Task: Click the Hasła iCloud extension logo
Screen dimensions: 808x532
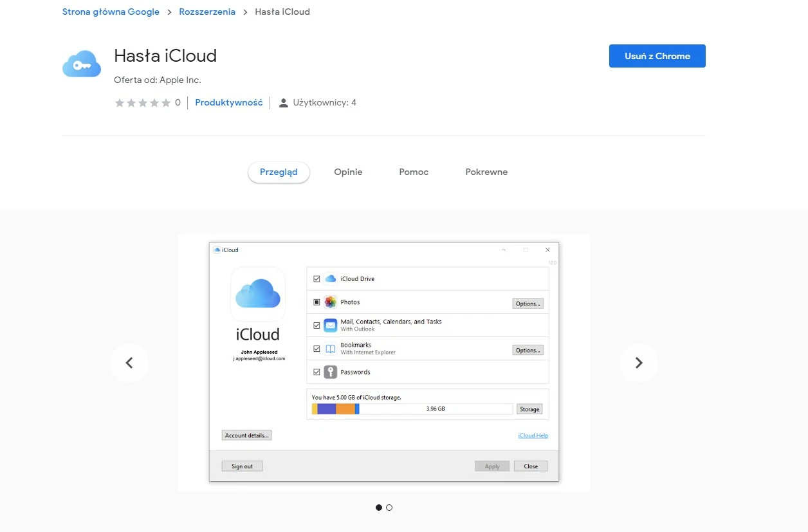Action: (x=81, y=62)
